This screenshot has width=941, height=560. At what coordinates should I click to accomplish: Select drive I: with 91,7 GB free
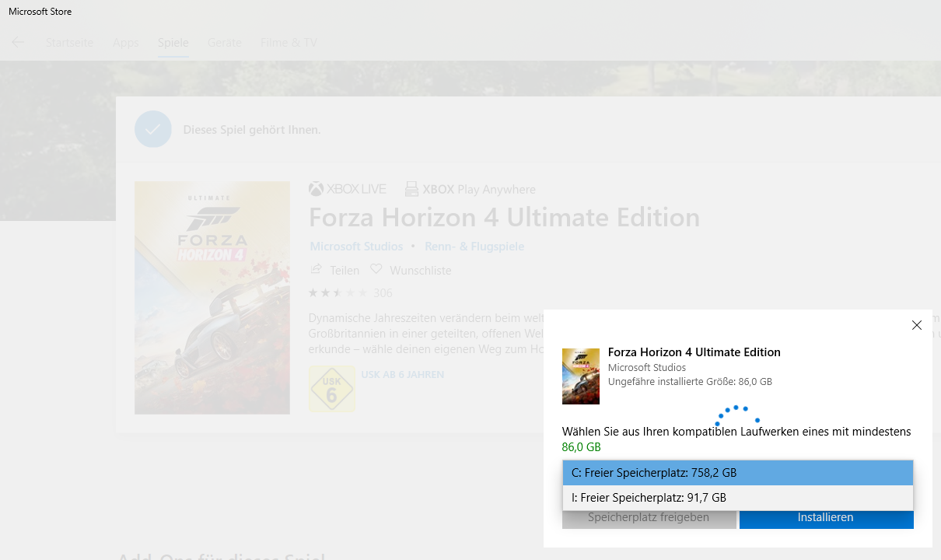pos(738,498)
